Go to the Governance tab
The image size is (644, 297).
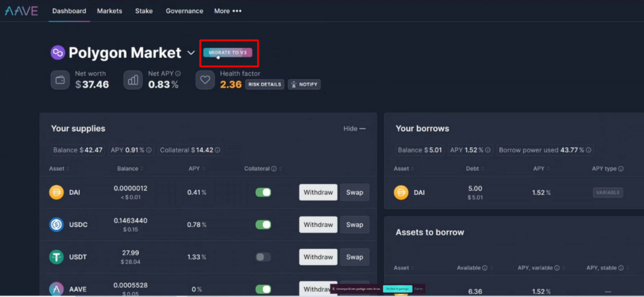(184, 11)
